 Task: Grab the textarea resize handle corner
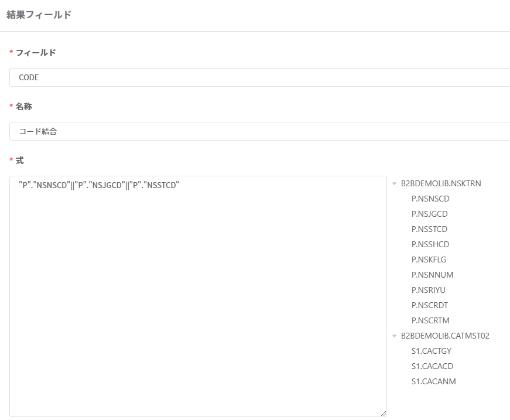[384, 414]
